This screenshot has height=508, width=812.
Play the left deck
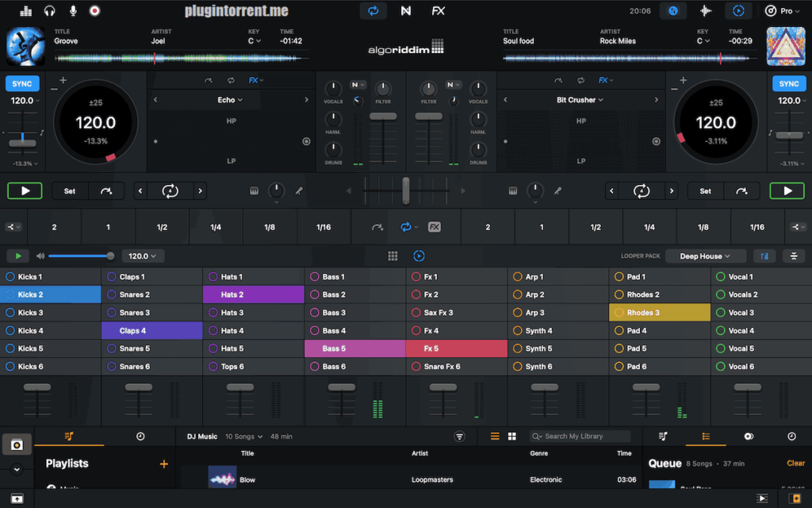25,191
